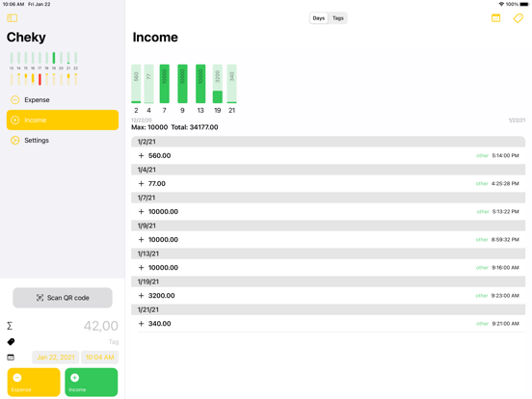
Task: Click the 3200.00 amount
Action: 162,296
